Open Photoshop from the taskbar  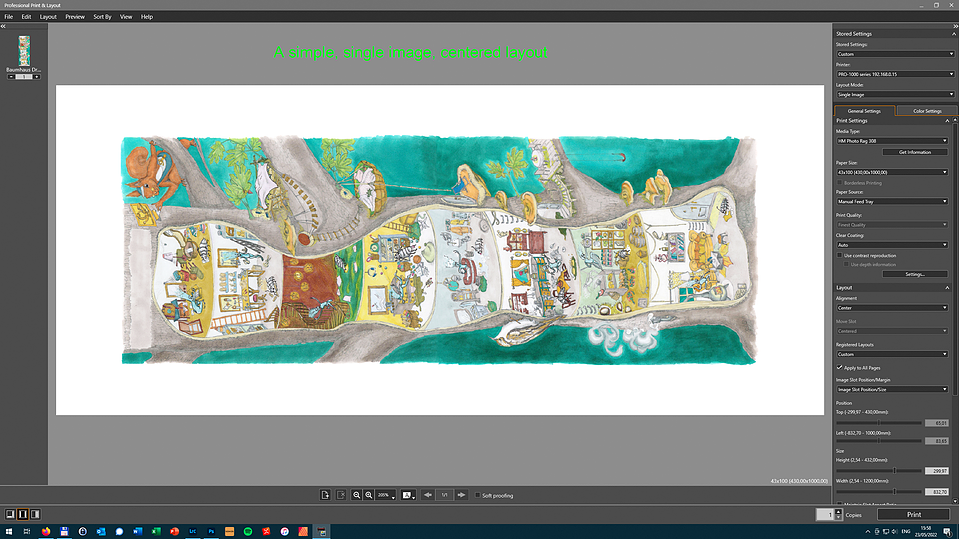211,532
